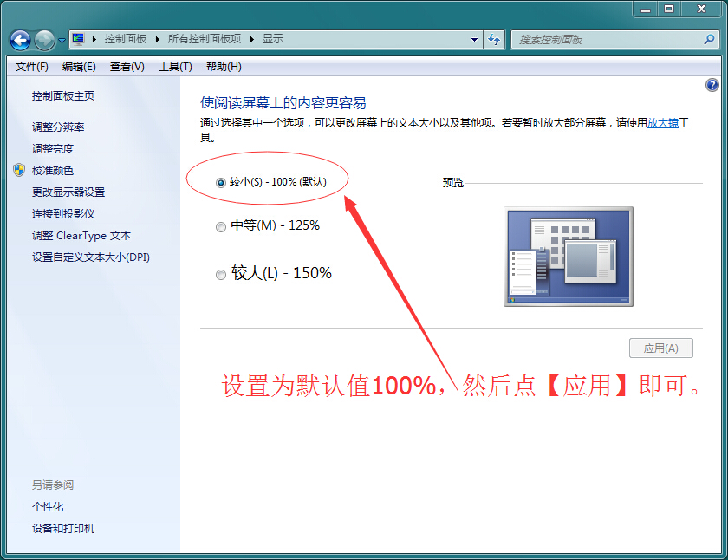Select the 中等(M) - 125% radio button

(220, 226)
